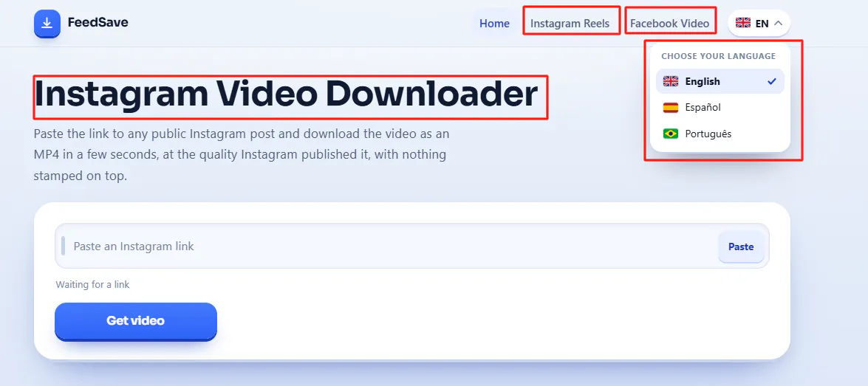
Task: Click the FeedSave brand name
Action: 98,23
